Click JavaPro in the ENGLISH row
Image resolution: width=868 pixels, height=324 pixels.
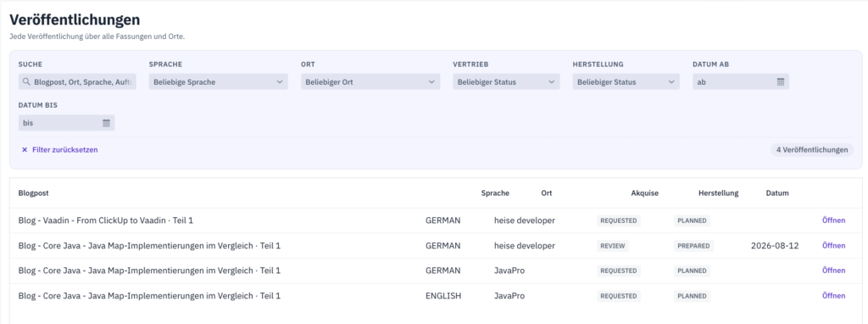[509, 296]
